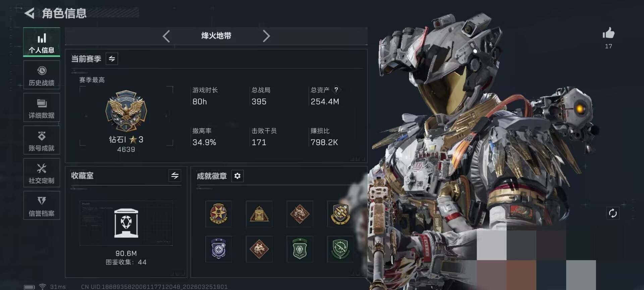Open the 历史战绩 tab
644x290 pixels.
pyautogui.click(x=42, y=75)
